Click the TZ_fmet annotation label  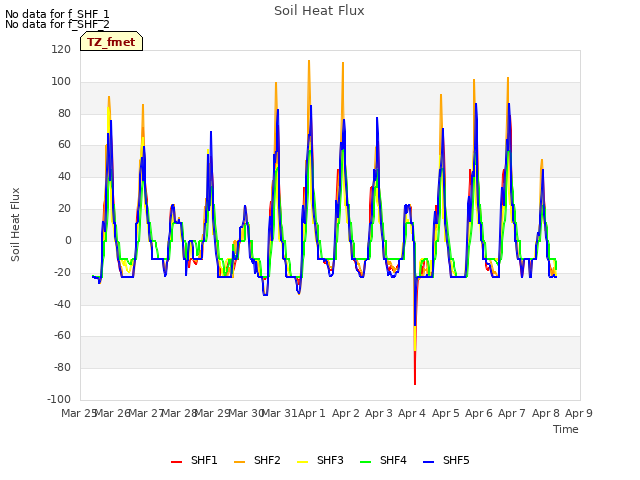click(111, 42)
